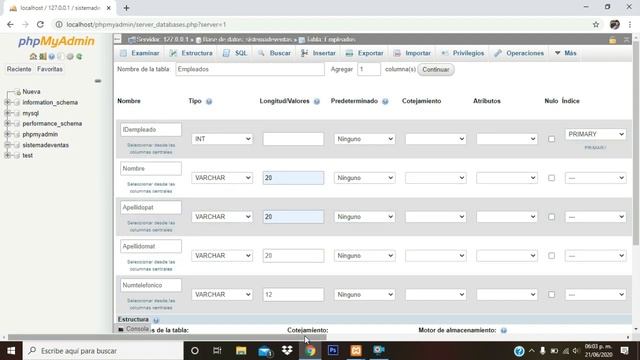The image size is (640, 360).
Task: Open Índice dropdown for Numtelefonico row
Action: (596, 295)
